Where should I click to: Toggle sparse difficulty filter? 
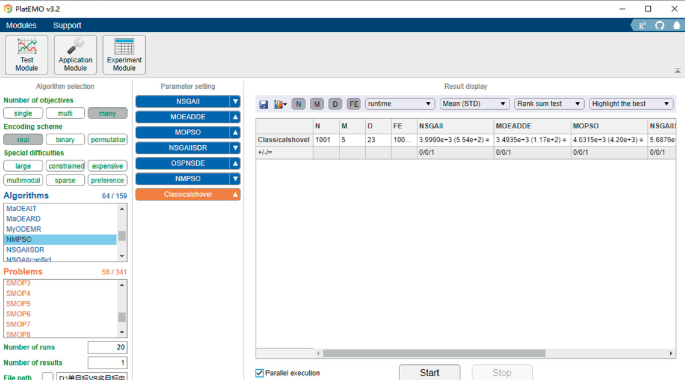click(x=65, y=180)
